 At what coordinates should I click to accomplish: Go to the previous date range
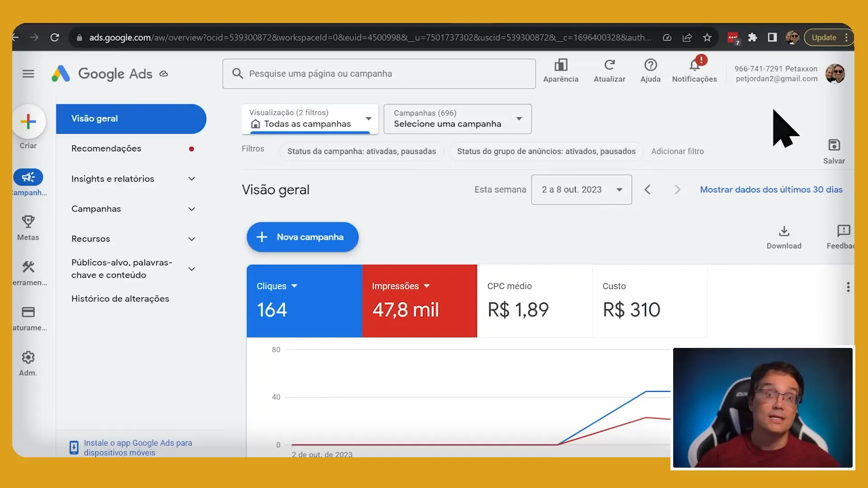pos(647,190)
